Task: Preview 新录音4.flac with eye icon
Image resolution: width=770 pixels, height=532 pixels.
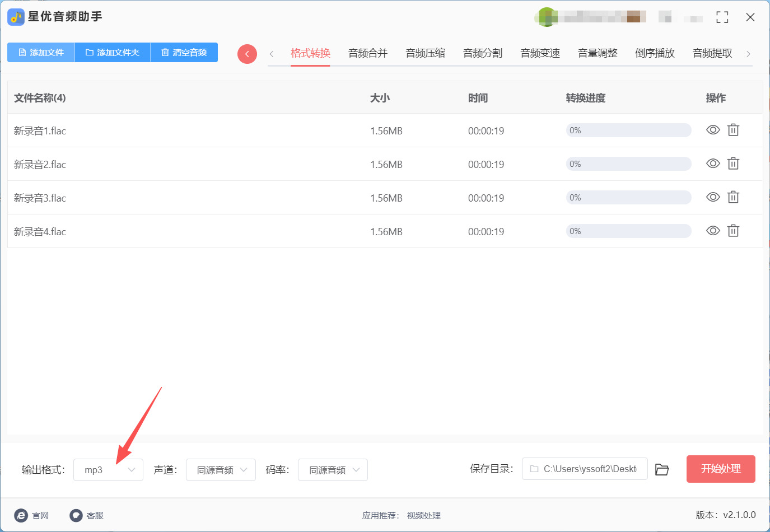Action: pos(713,231)
